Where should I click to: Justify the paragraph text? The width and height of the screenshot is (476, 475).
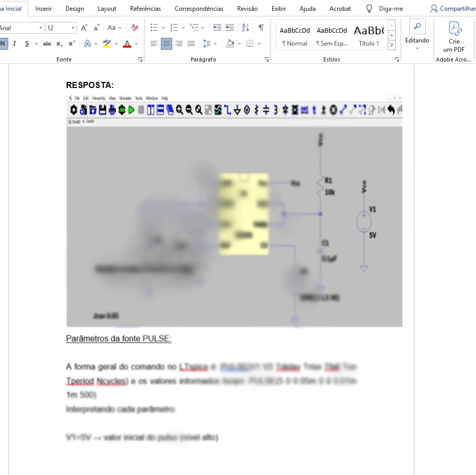191,44
